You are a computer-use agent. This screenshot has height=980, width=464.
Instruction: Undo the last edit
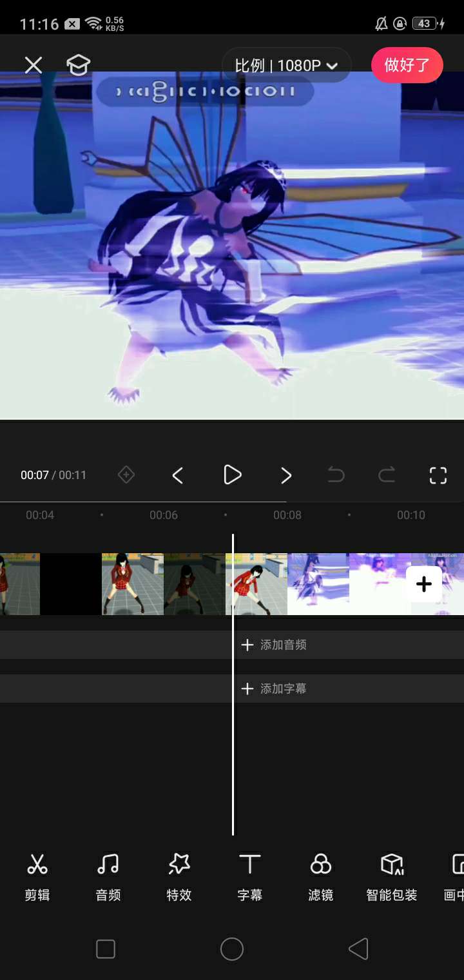(336, 476)
